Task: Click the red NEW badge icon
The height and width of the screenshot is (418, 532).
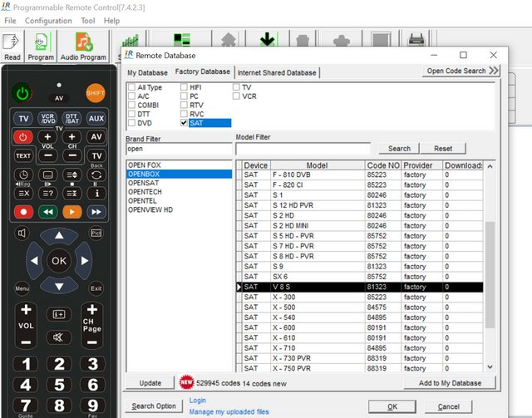Action: tap(186, 382)
